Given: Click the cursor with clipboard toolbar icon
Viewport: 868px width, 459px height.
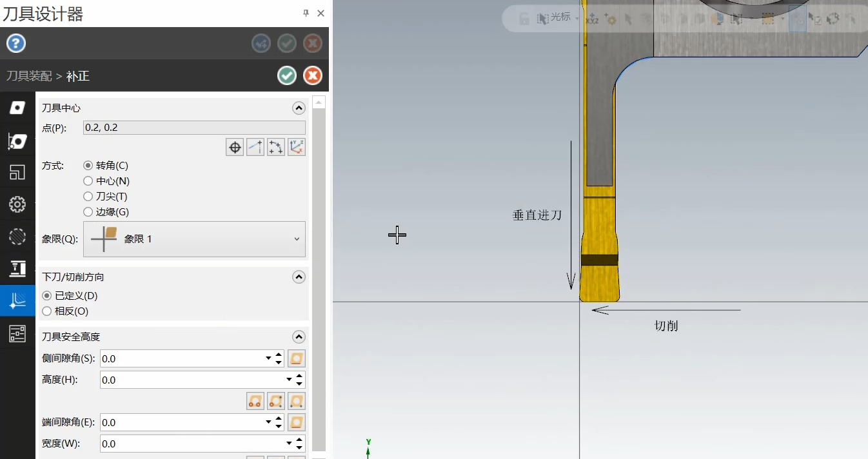Looking at the screenshot, I should 815,19.
